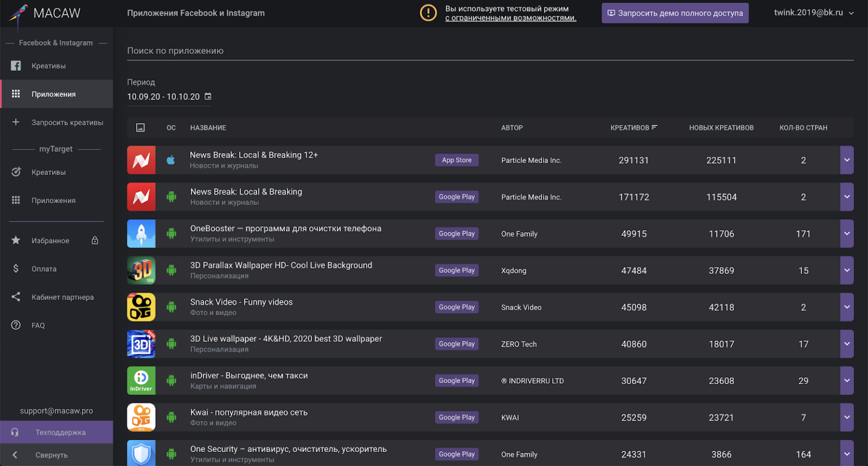
Task: Click Google Play button for Snack Video
Action: (457, 307)
